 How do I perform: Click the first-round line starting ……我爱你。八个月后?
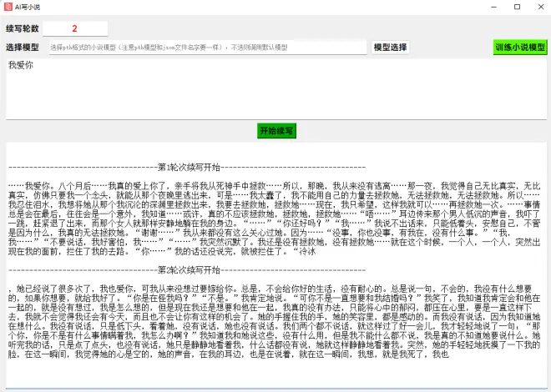(274, 186)
